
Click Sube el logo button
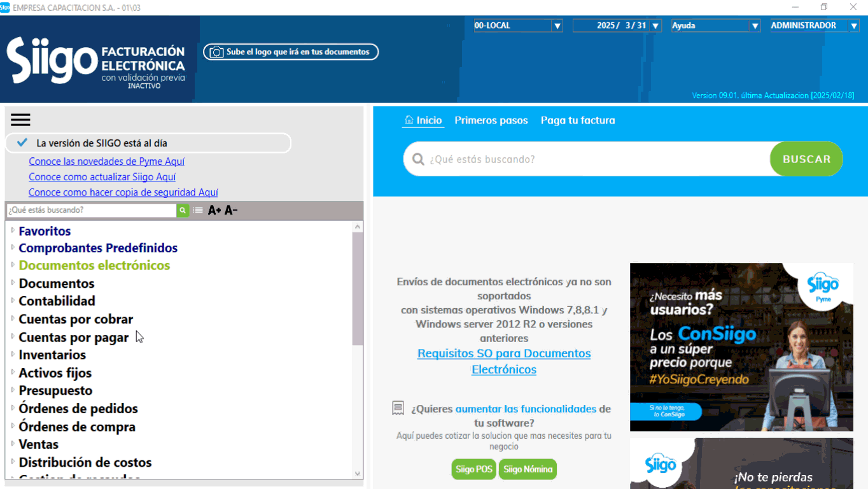(x=291, y=52)
